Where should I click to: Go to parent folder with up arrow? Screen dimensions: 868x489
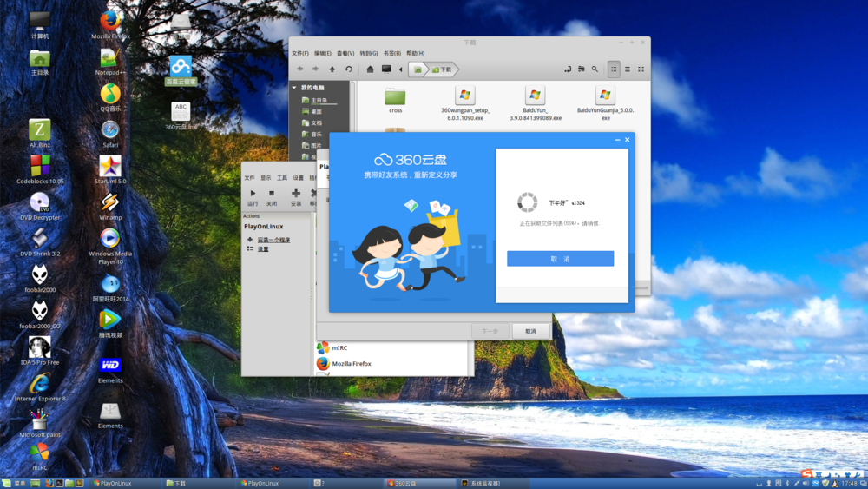pyautogui.click(x=332, y=69)
